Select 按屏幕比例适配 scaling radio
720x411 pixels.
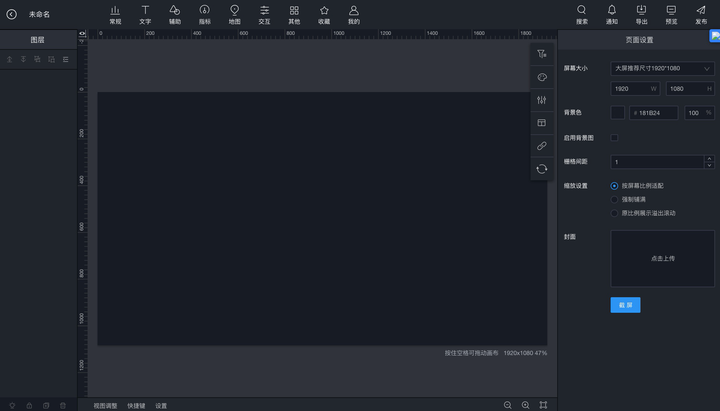pos(614,186)
